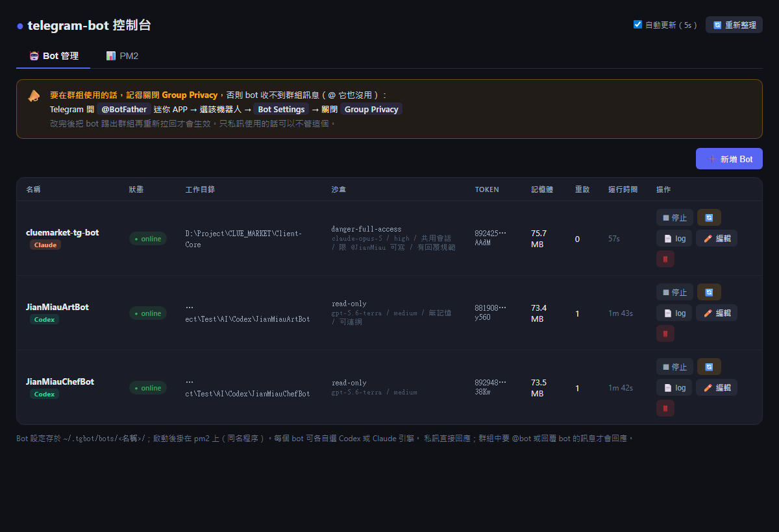Open the PM2 tab

122,56
